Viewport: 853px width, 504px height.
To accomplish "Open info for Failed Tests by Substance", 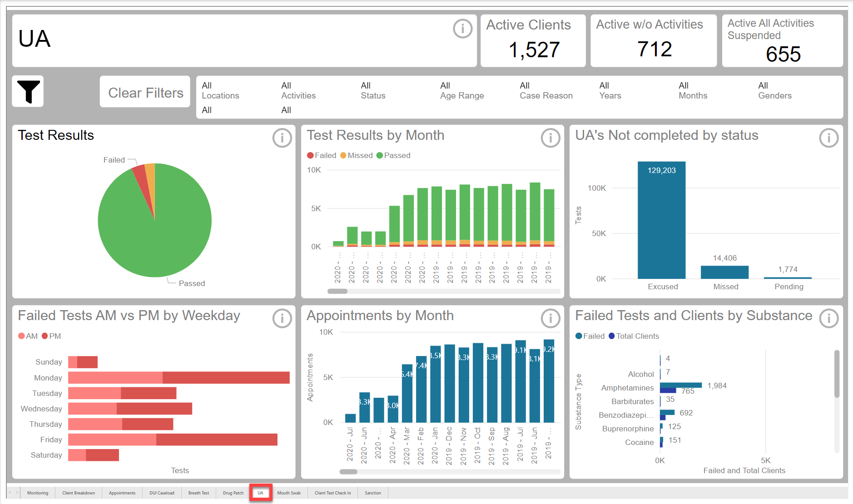I will click(828, 318).
